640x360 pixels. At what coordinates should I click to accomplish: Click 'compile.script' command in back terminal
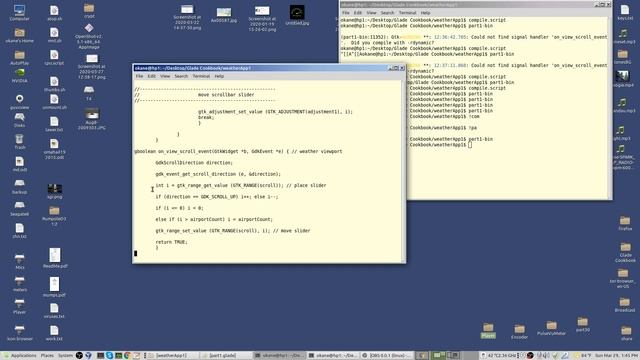point(487,20)
